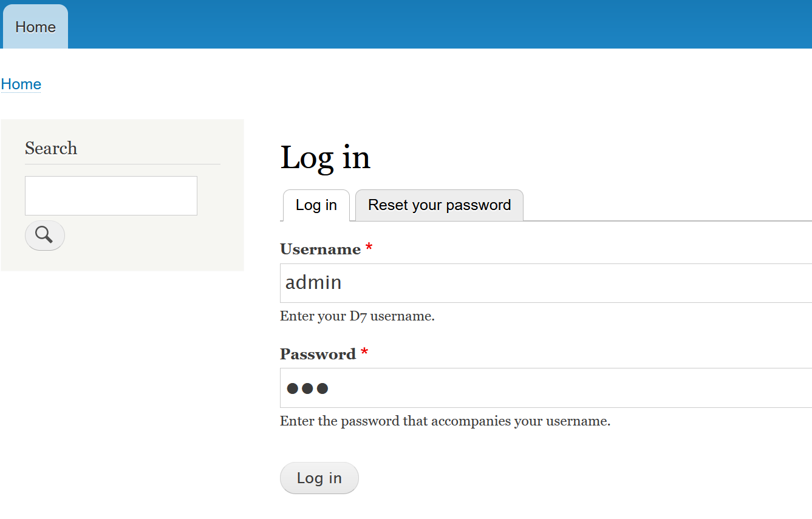The height and width of the screenshot is (519, 812).
Task: Open the Home tab in blue header
Action: click(x=35, y=27)
